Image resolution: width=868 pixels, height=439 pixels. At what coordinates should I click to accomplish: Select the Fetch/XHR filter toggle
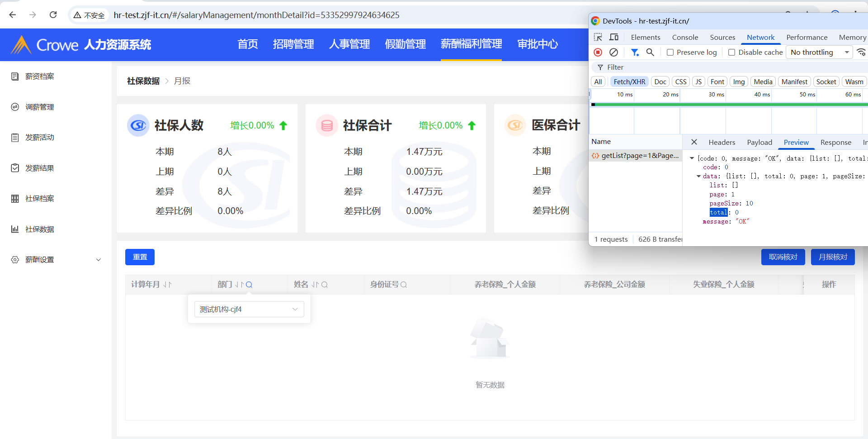(629, 81)
